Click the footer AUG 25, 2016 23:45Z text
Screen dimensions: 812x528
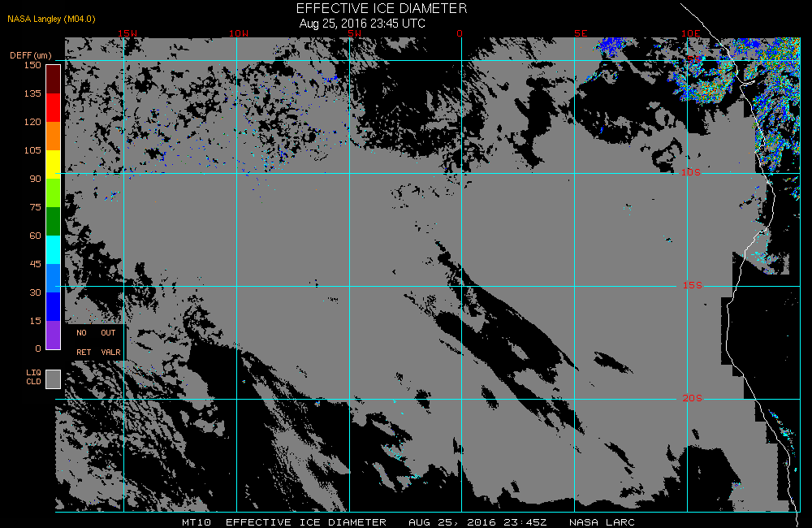[477, 522]
